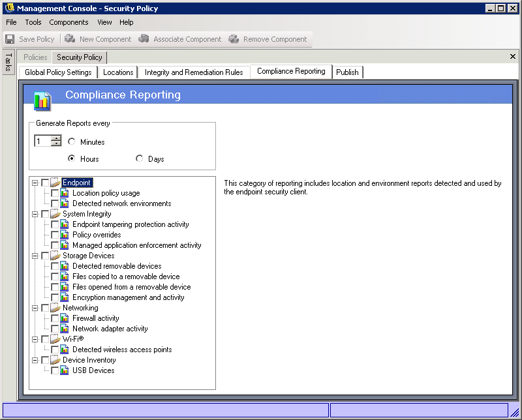The width and height of the screenshot is (522, 420).
Task: Click the Network adapter activity report icon
Action: [65, 329]
